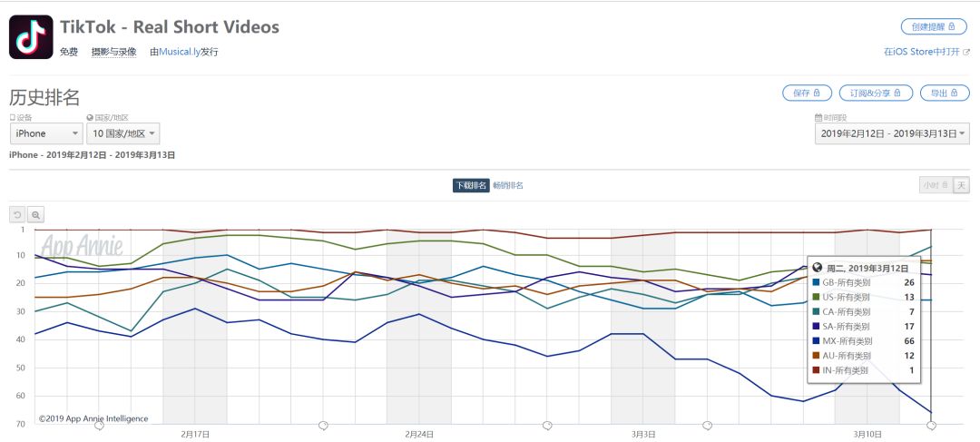Viewport: 980px width, 442px height.
Task: Click the event bubble marker near 2月17日
Action: click(x=99, y=426)
